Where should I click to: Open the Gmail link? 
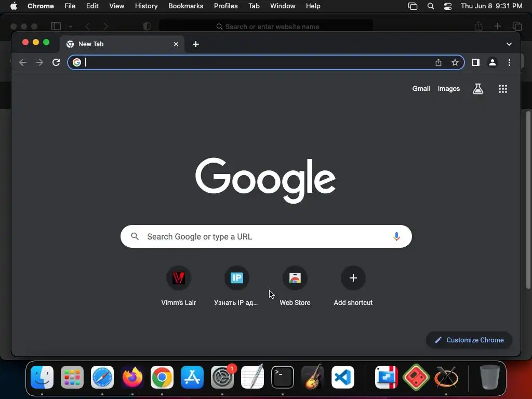(421, 88)
